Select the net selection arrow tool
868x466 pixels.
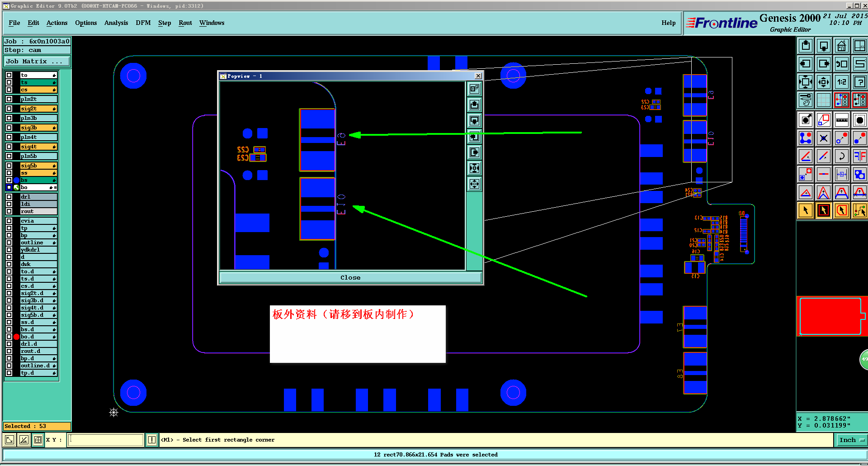tap(859, 210)
